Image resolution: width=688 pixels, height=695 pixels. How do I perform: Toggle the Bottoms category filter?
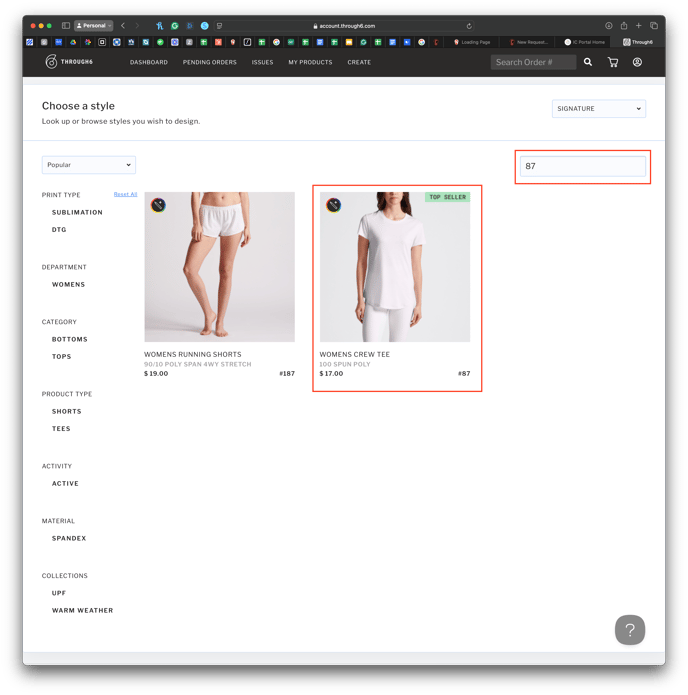point(70,339)
